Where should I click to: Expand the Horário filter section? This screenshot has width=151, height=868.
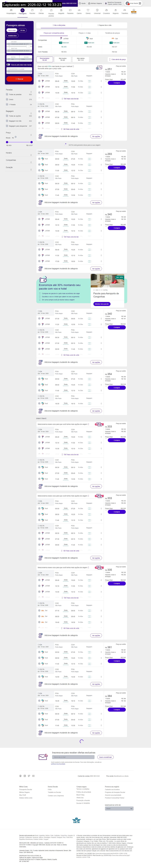point(31,155)
